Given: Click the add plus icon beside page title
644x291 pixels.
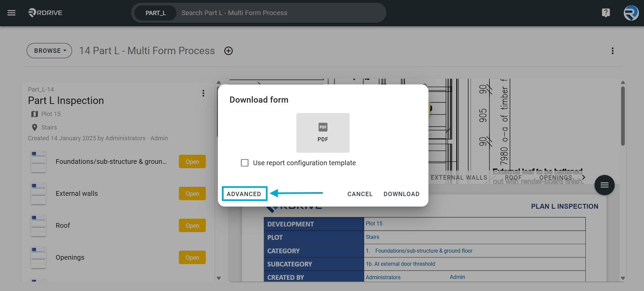Looking at the screenshot, I should tap(228, 51).
